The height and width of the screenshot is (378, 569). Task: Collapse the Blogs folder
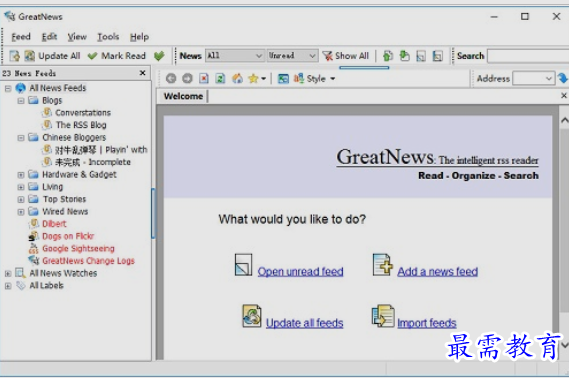(x=21, y=100)
